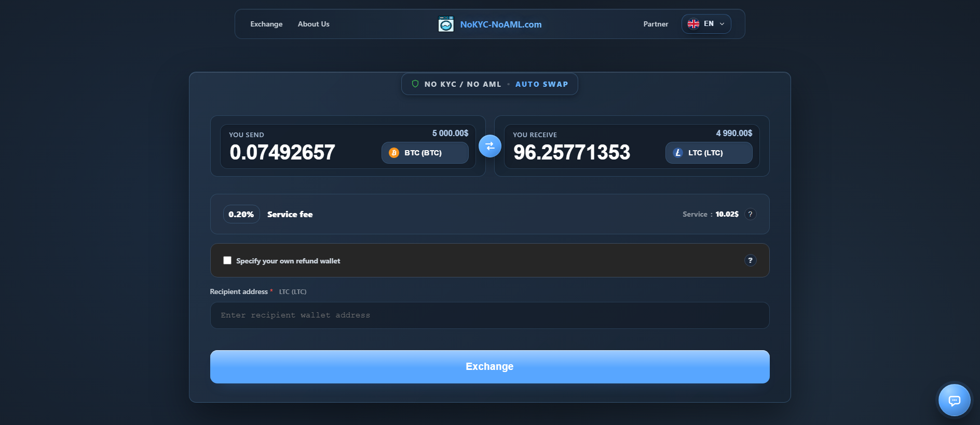This screenshot has height=425, width=980.
Task: Open the Partner nav item
Action: 656,24
